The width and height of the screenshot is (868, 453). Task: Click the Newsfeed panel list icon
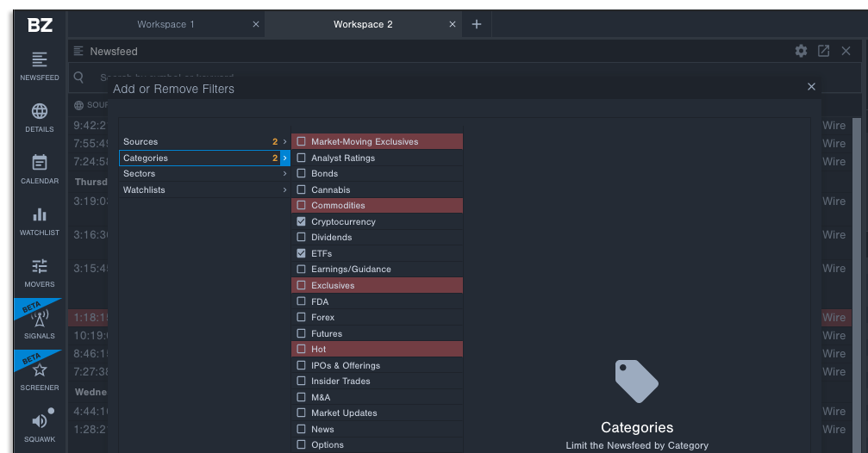[78, 51]
